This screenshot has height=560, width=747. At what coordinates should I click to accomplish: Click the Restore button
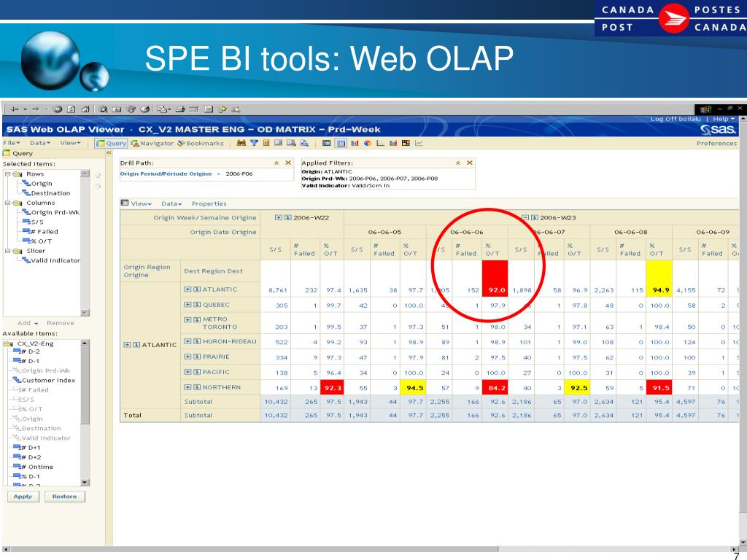64,496
